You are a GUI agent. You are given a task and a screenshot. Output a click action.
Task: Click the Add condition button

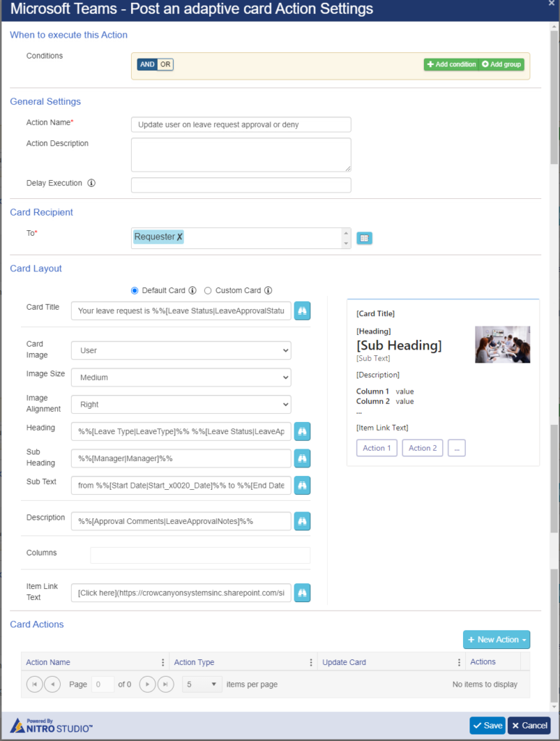451,64
